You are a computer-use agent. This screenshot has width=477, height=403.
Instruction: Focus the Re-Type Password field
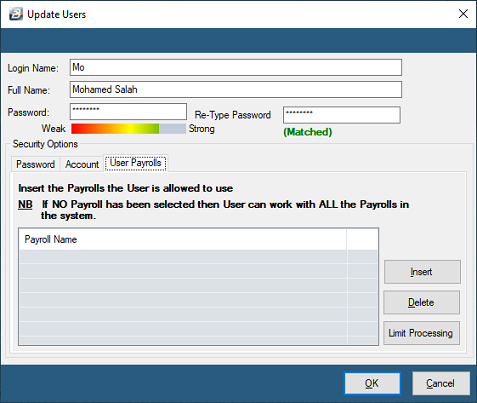[x=342, y=115]
